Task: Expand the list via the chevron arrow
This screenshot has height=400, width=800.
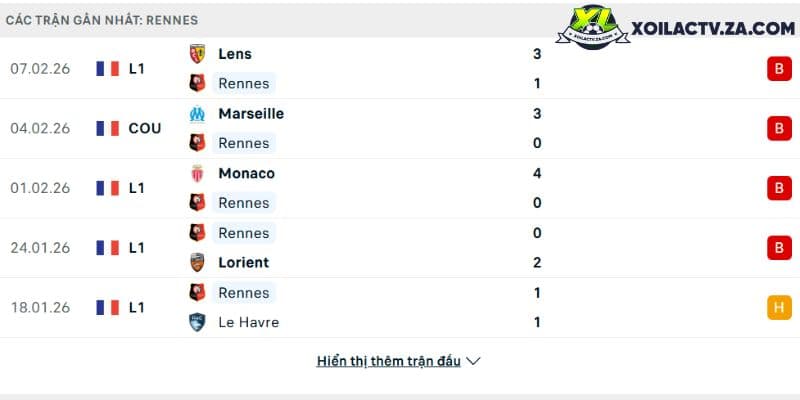Action: click(473, 361)
